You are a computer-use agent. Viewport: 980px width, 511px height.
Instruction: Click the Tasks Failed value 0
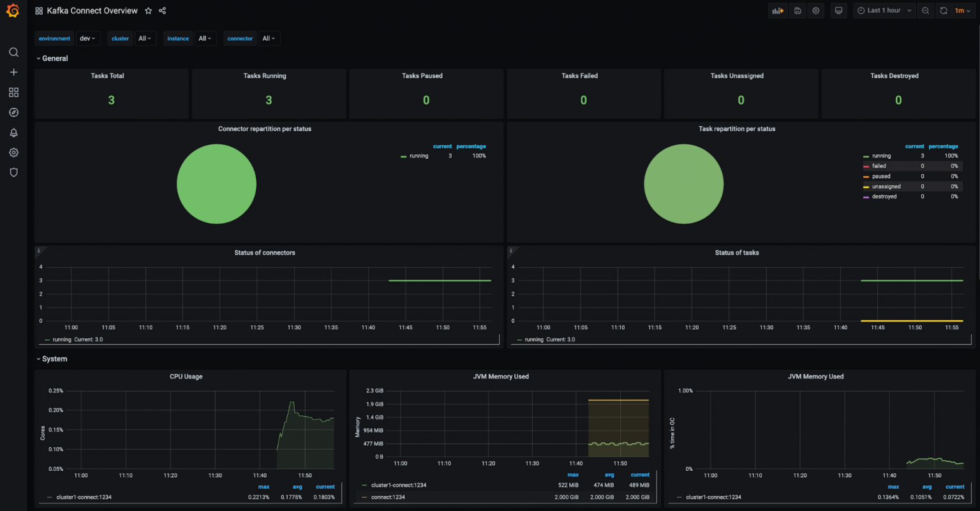(583, 100)
